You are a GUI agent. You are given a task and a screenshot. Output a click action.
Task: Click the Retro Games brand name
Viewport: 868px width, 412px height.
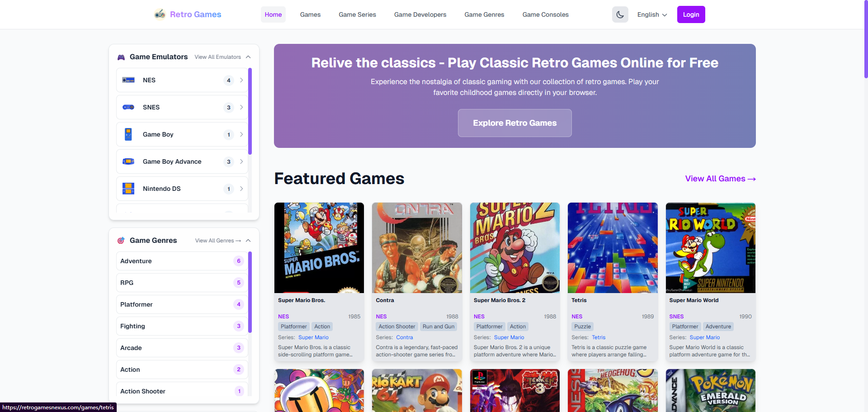tap(196, 14)
